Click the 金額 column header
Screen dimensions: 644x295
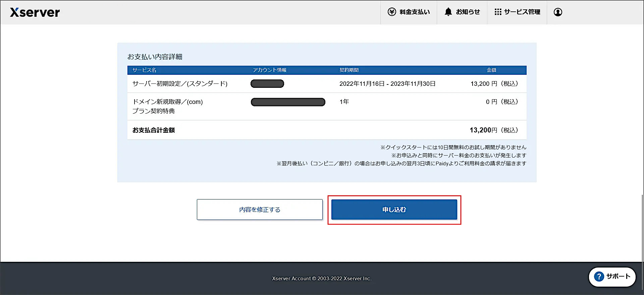coord(491,70)
